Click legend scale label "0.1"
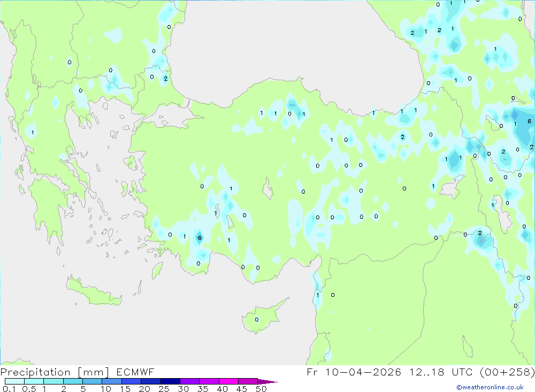Screen dimensions: 535x392 click(9, 389)
